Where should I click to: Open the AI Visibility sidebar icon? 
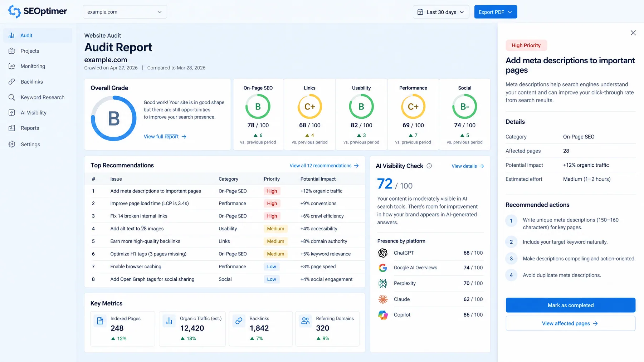pos(11,113)
